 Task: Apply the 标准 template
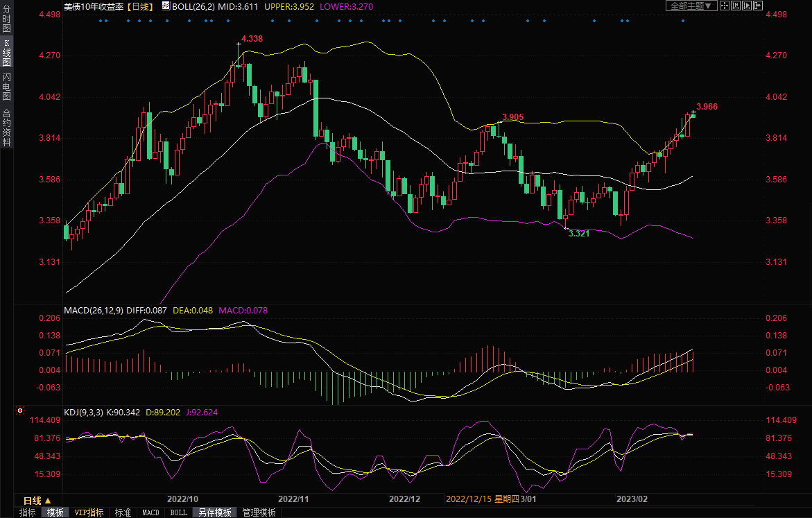tap(123, 512)
